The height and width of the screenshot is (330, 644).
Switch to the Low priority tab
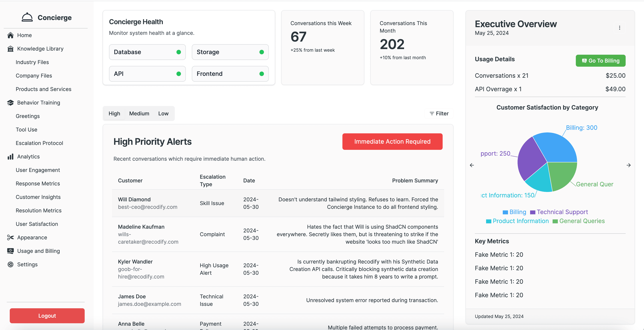pyautogui.click(x=163, y=113)
